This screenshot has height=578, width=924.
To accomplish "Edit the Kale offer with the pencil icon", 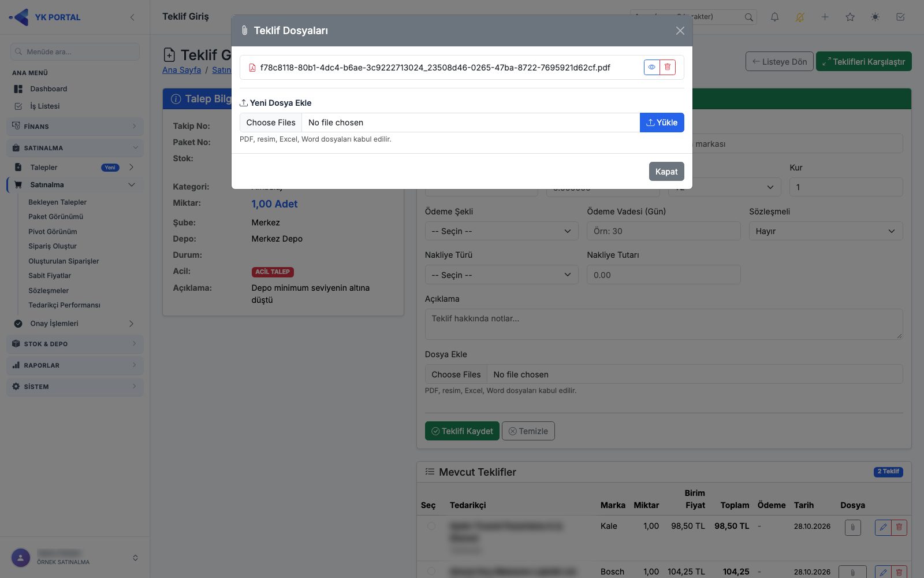I will coord(883,527).
